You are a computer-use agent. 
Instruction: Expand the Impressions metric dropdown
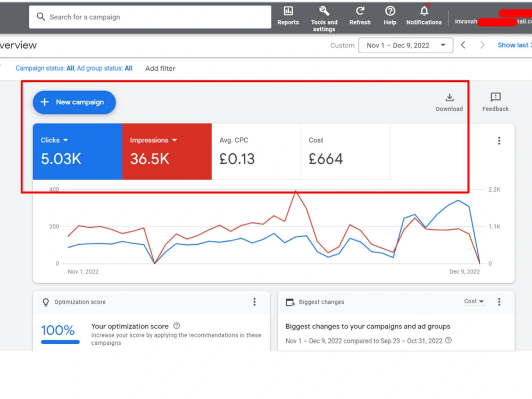(174, 140)
